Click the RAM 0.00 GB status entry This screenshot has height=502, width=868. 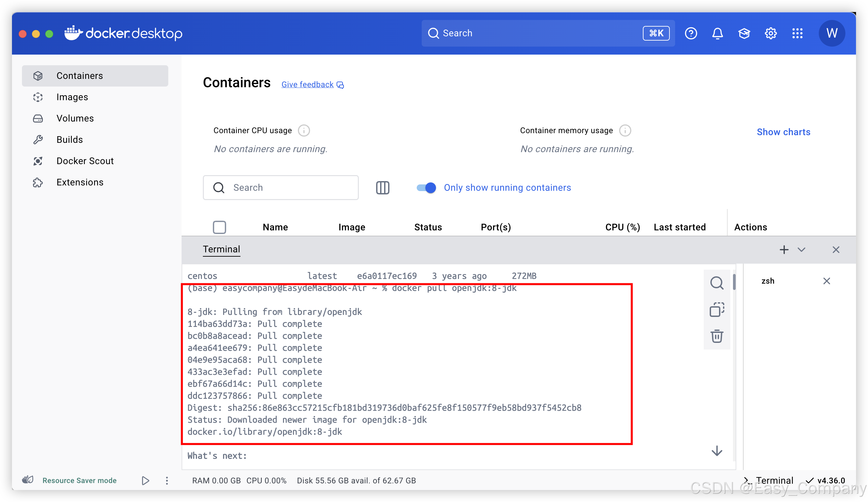[x=216, y=480]
